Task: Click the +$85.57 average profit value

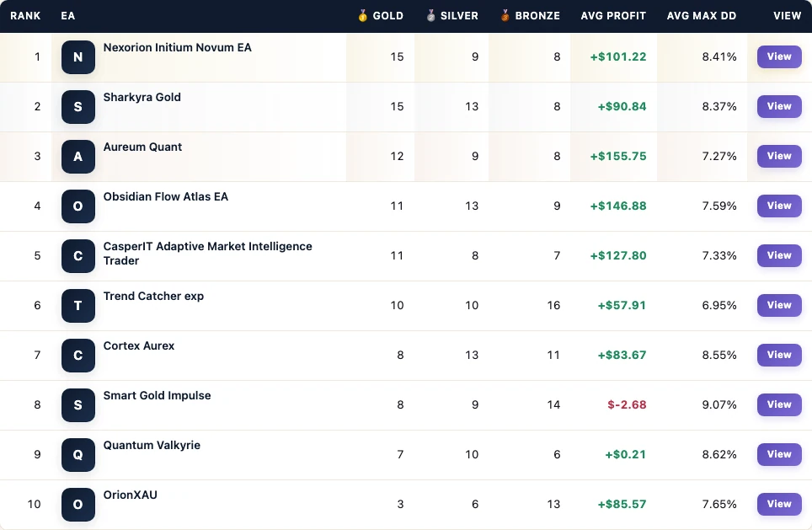Action: pyautogui.click(x=622, y=505)
